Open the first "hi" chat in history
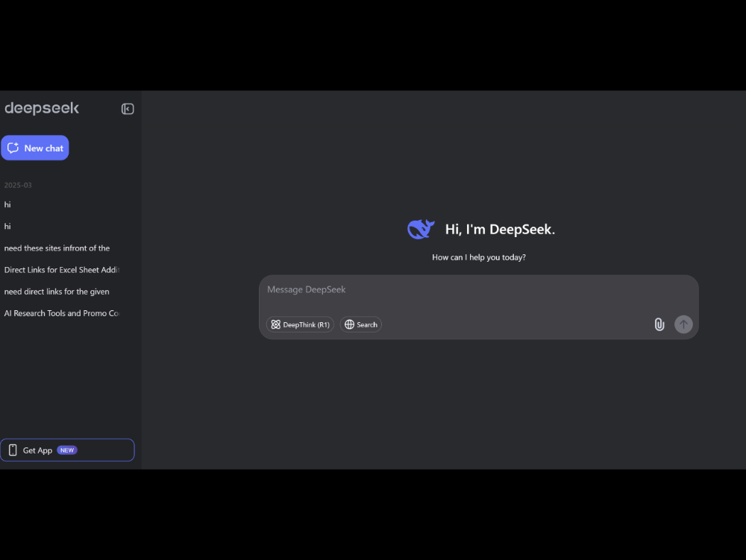 7,204
